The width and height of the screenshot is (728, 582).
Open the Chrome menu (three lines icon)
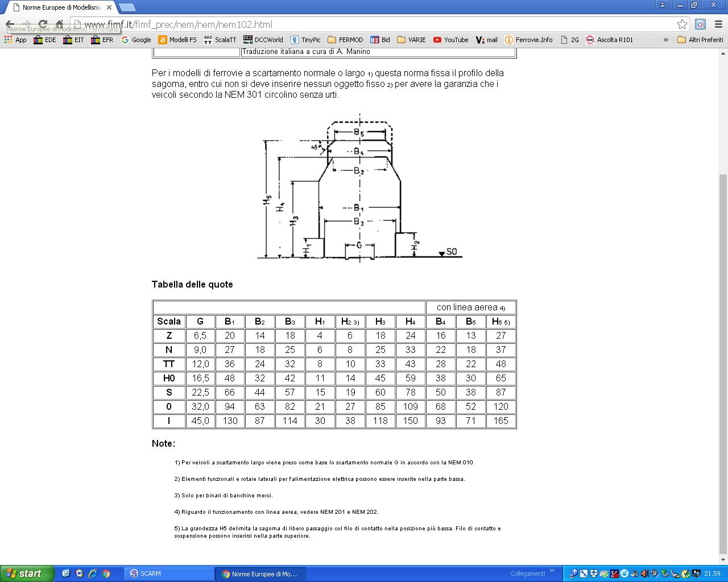point(718,24)
